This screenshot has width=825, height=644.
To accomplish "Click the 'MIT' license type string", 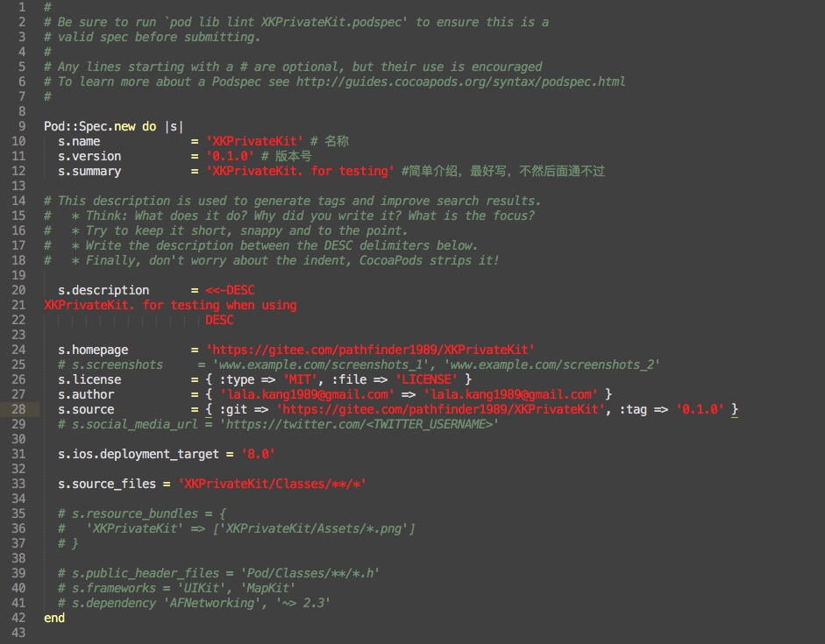I will (302, 379).
